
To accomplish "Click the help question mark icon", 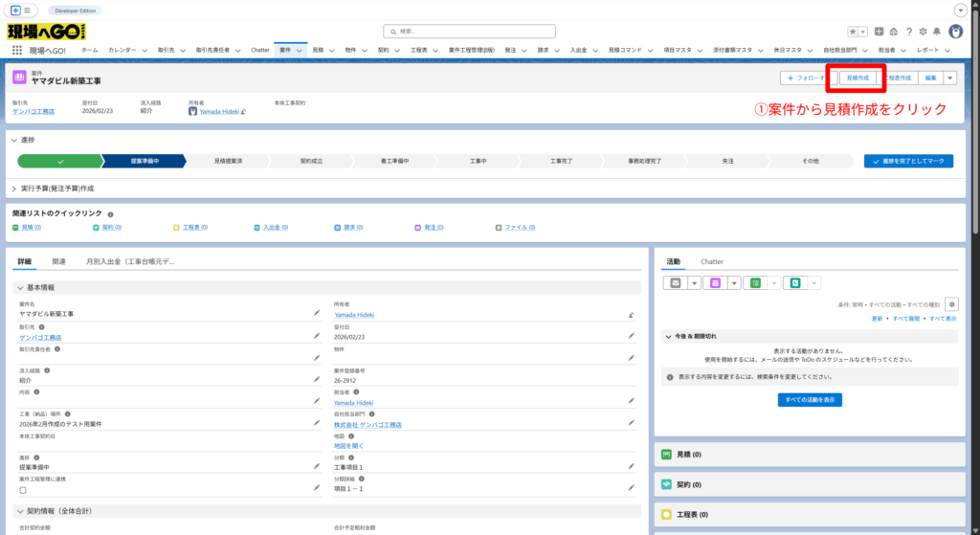I will [908, 32].
